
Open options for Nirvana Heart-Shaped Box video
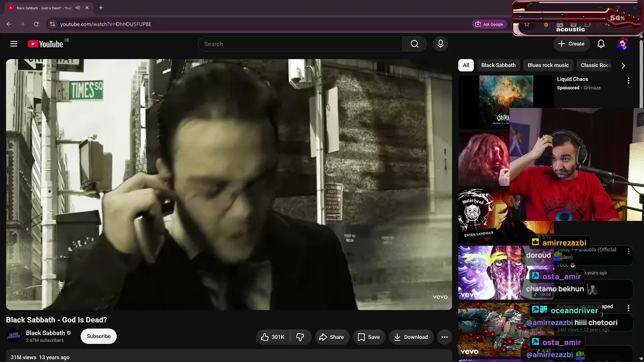coord(628,308)
